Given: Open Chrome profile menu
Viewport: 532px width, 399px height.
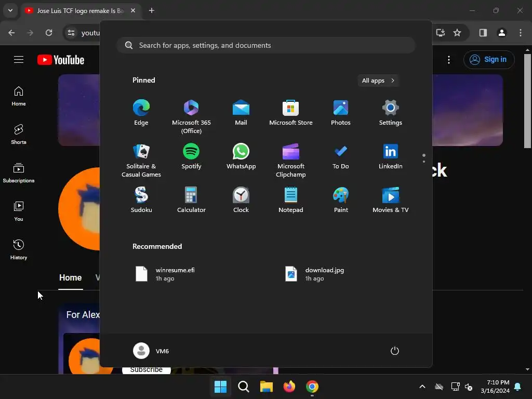Looking at the screenshot, I should click(502, 33).
